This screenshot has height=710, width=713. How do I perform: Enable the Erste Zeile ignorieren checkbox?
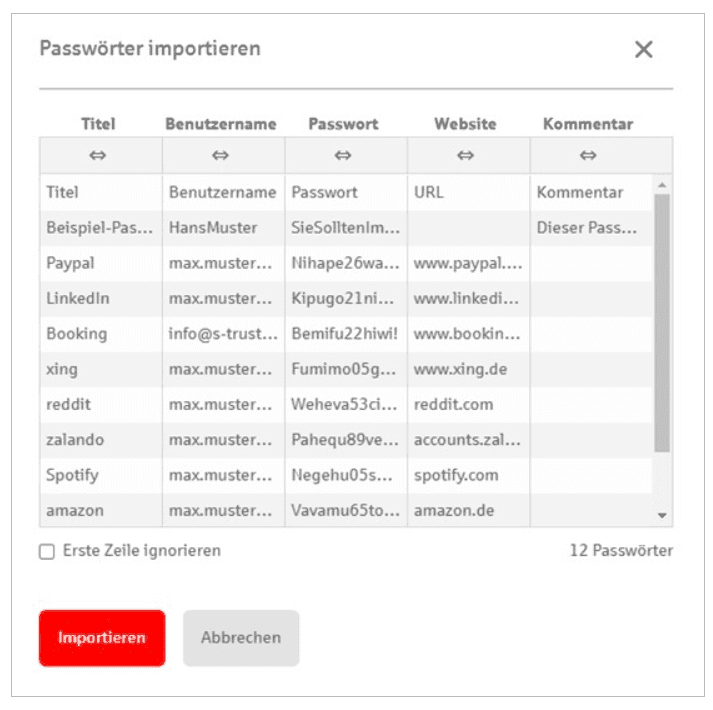pos(47,552)
